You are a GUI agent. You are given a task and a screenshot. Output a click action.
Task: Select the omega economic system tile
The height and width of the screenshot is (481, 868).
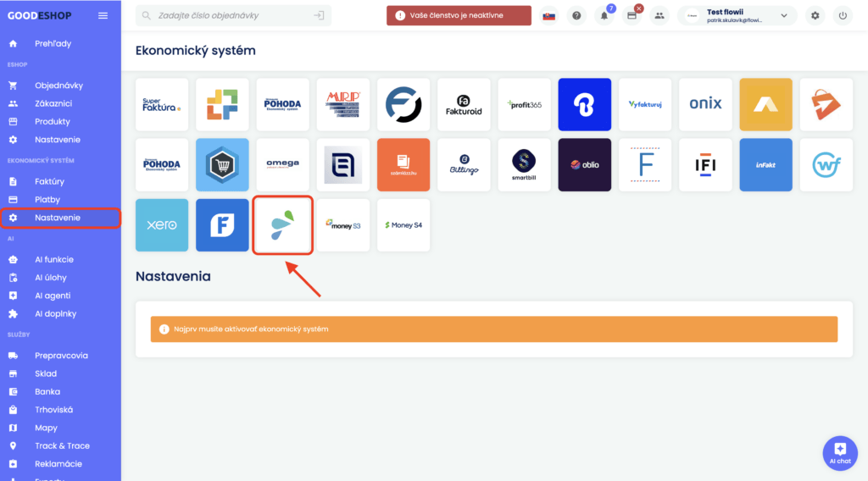click(x=282, y=165)
